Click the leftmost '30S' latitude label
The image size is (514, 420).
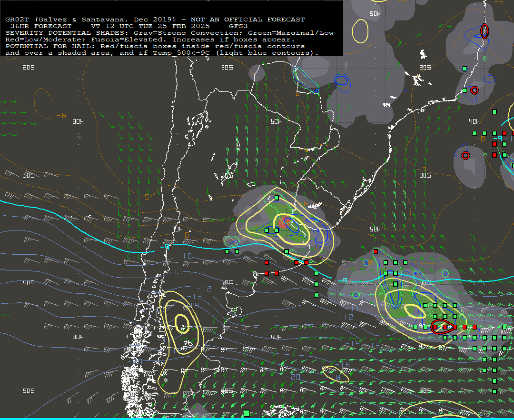click(29, 175)
